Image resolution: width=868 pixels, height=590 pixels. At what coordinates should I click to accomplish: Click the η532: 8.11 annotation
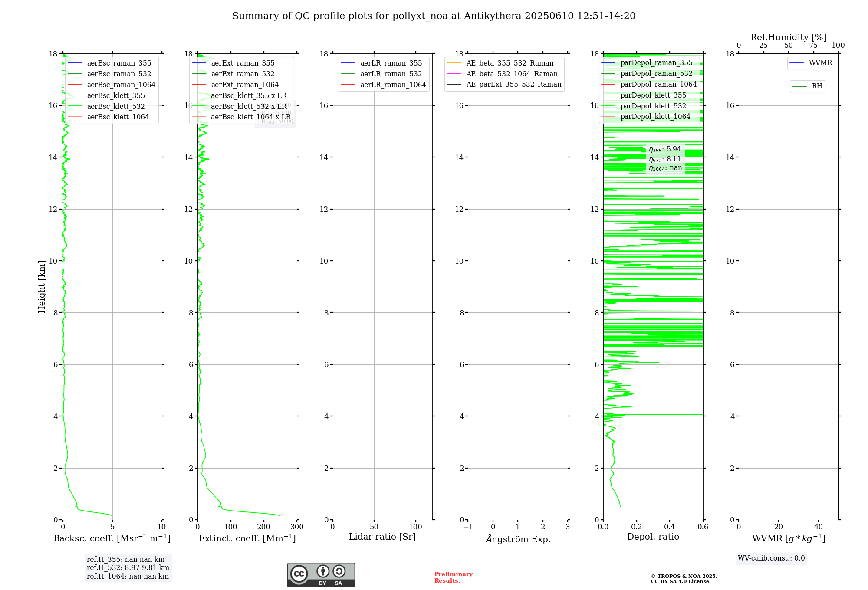point(665,159)
